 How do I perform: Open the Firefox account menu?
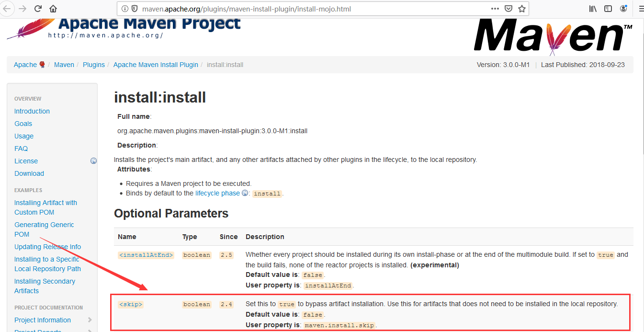(x=623, y=9)
